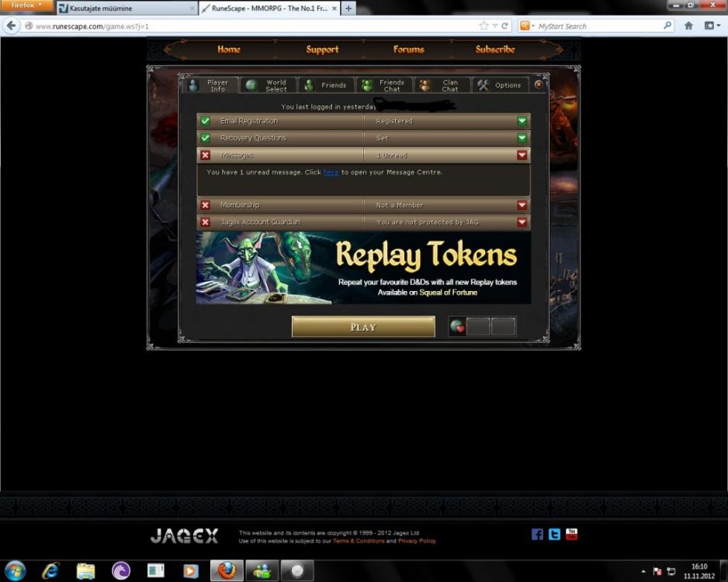The width and height of the screenshot is (728, 582).
Task: Open search engine selector dropdown
Action: pos(527,26)
